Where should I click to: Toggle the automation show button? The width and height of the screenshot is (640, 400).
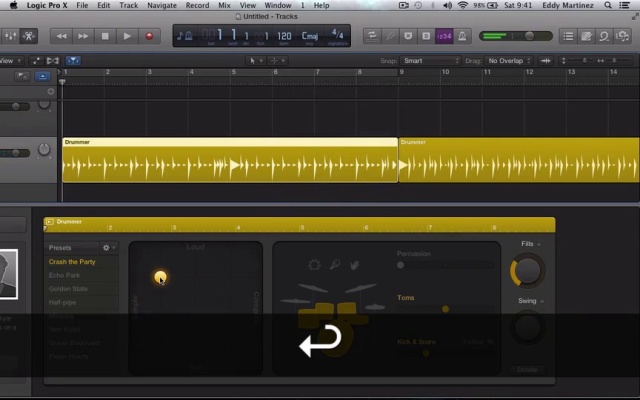point(36,61)
